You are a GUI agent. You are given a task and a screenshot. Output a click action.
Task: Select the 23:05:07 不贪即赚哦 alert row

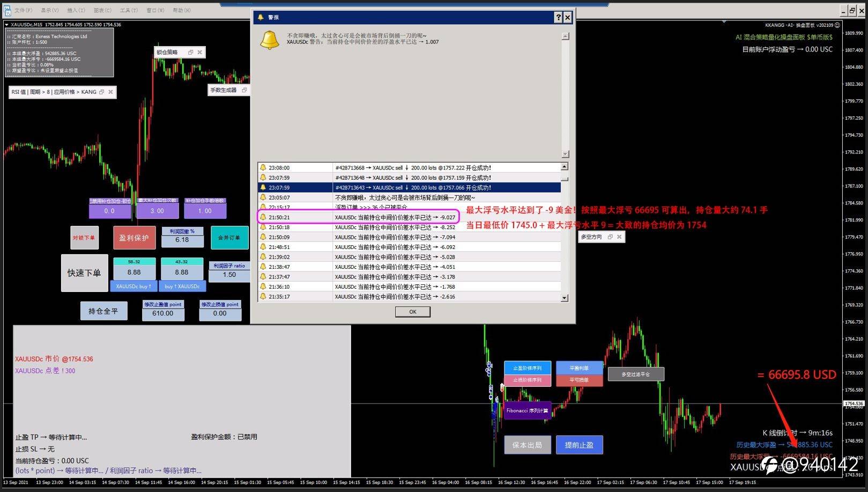[x=410, y=197]
